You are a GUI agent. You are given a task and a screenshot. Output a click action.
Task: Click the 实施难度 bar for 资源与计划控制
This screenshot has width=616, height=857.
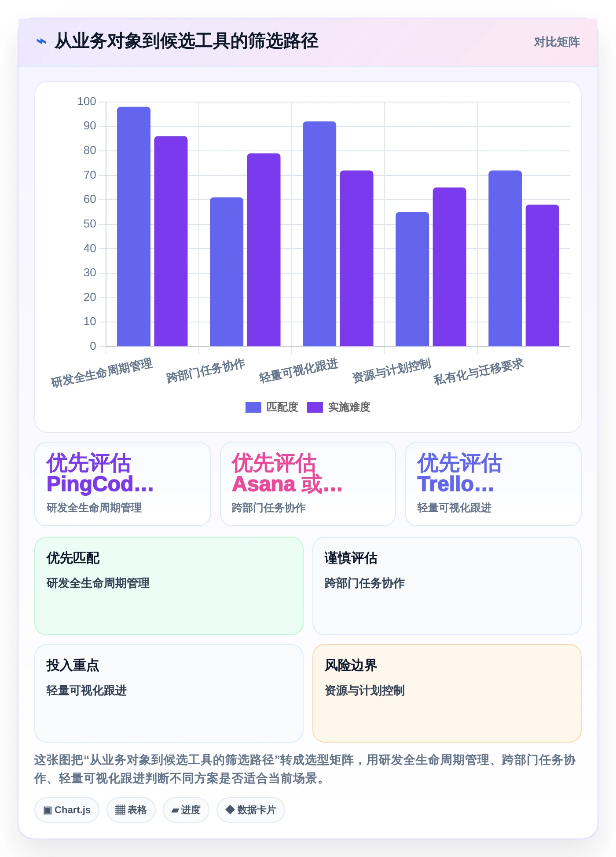click(449, 267)
